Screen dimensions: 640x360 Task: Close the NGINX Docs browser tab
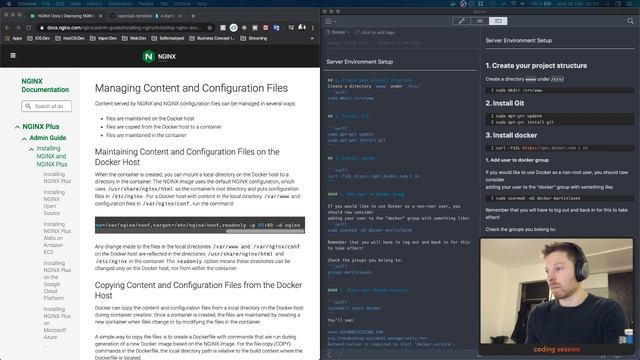click(x=100, y=16)
